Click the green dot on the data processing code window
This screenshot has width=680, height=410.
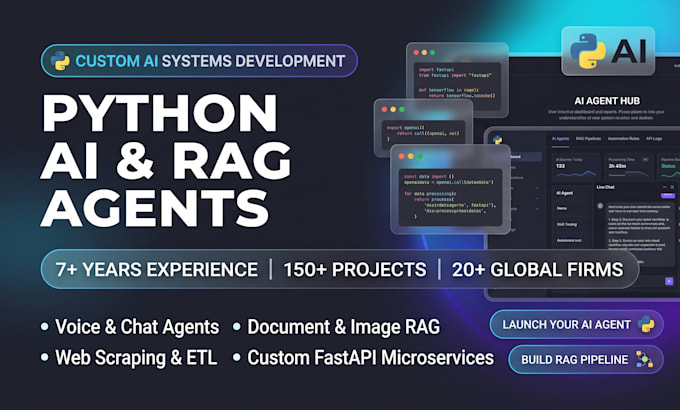[419, 156]
